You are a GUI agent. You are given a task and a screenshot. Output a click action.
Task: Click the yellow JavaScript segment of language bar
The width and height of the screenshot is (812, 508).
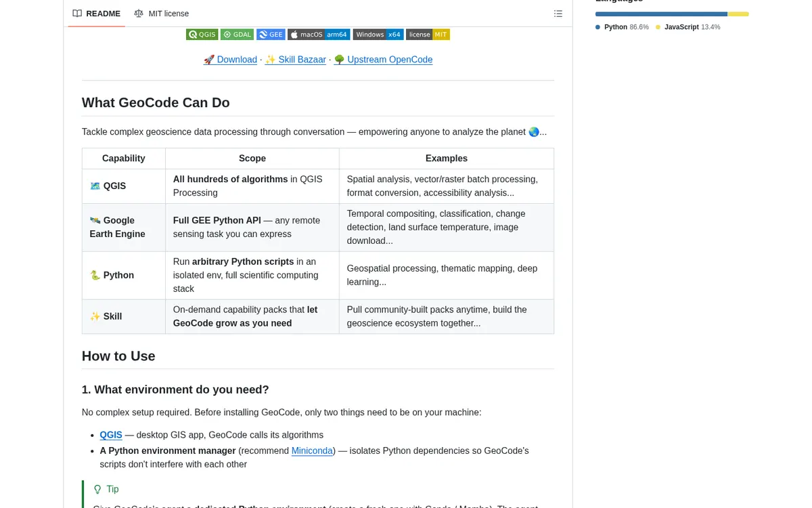(738, 14)
